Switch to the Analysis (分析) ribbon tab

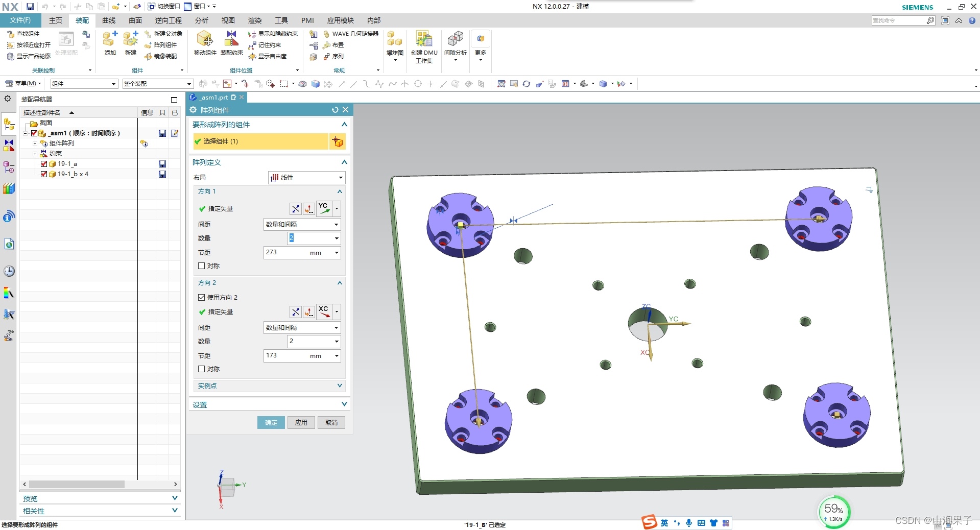[x=202, y=20]
